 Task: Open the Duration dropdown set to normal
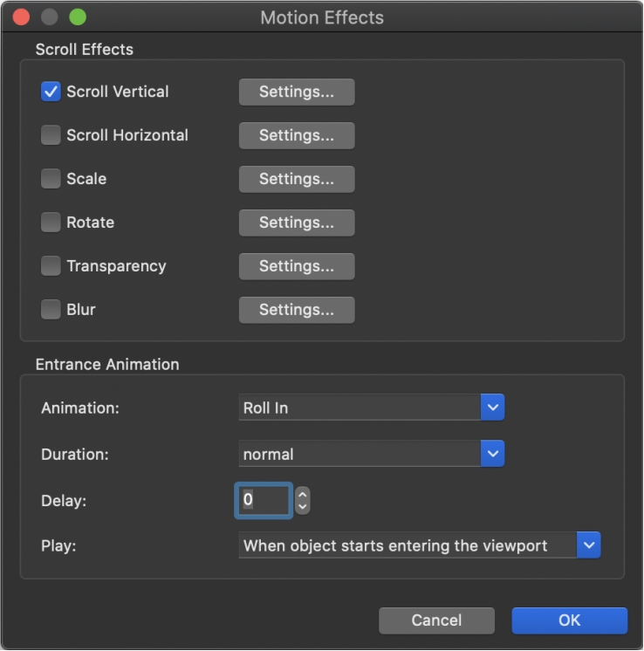point(372,454)
